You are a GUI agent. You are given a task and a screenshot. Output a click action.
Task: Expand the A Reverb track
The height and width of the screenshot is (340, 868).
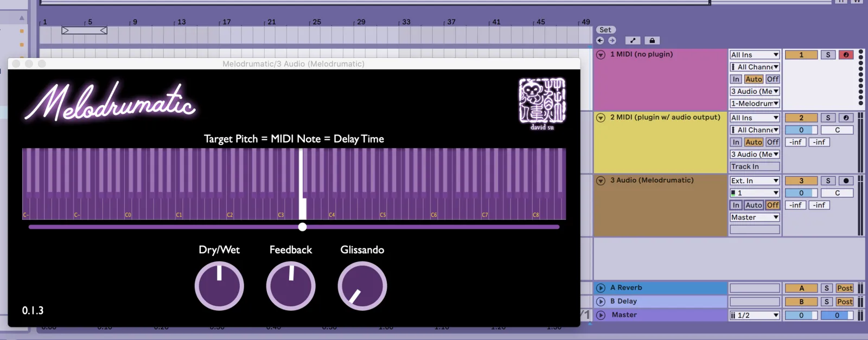[601, 288]
